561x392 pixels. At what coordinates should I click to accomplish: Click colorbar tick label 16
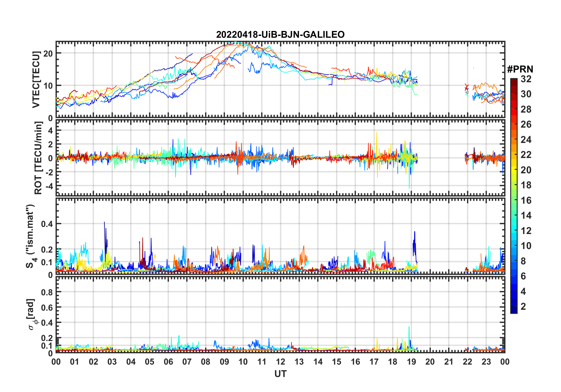pos(526,200)
